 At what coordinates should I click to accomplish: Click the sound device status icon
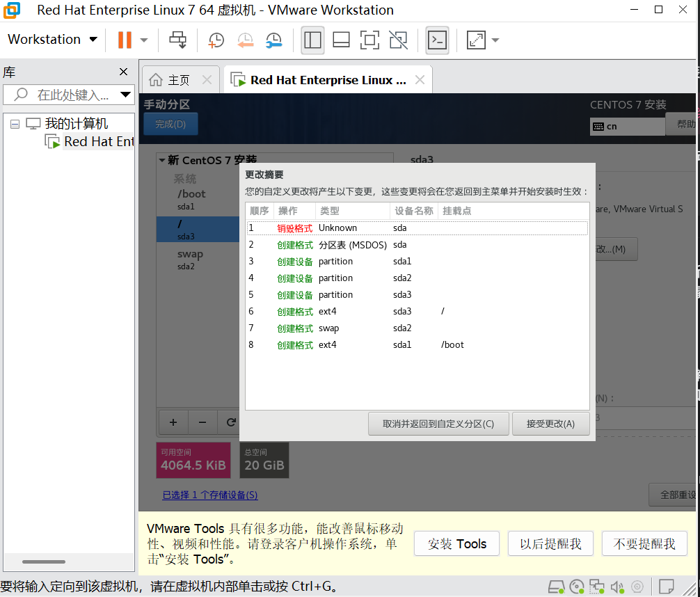pos(618,587)
